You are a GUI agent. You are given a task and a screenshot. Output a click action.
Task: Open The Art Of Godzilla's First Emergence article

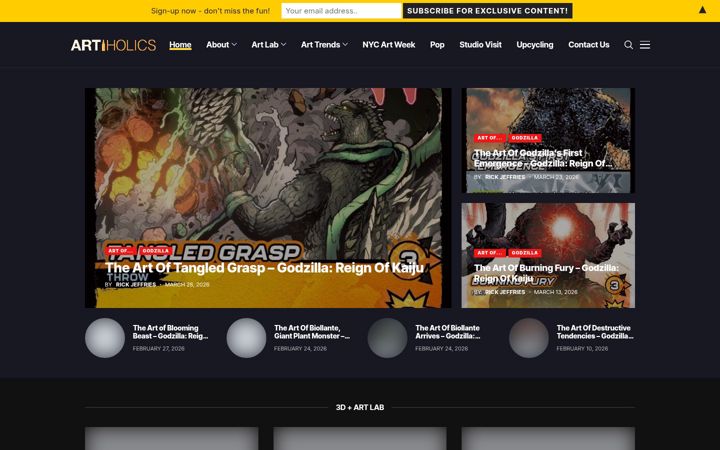(543, 158)
